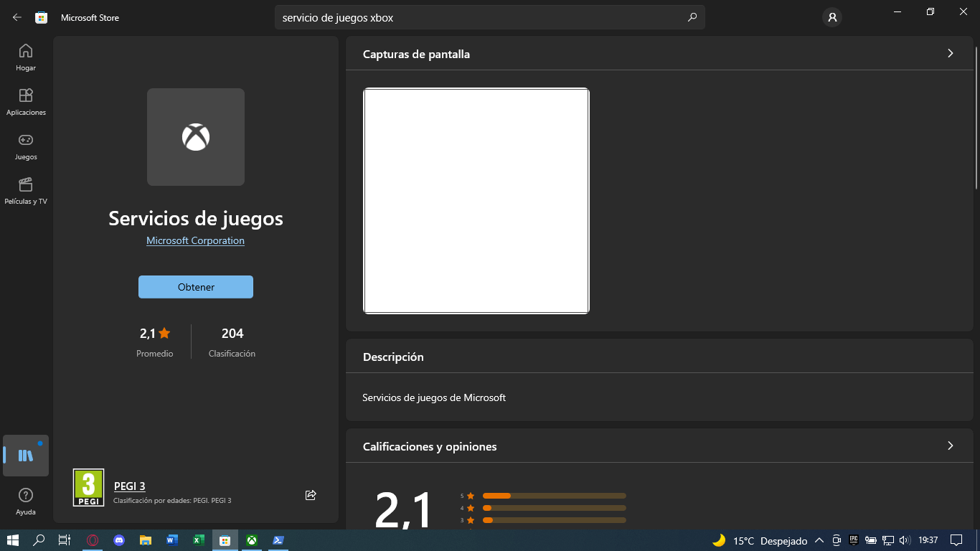Open Opera browser from taskbar
980x551 pixels.
tap(93, 540)
